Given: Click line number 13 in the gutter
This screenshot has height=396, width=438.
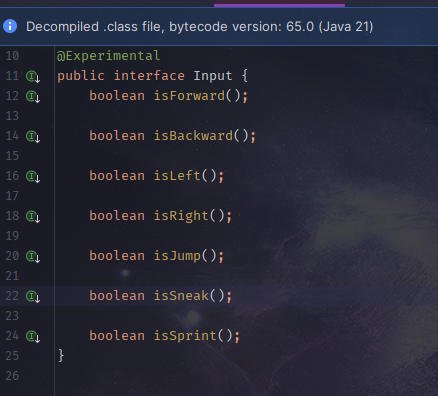Looking at the screenshot, I should [x=12, y=116].
